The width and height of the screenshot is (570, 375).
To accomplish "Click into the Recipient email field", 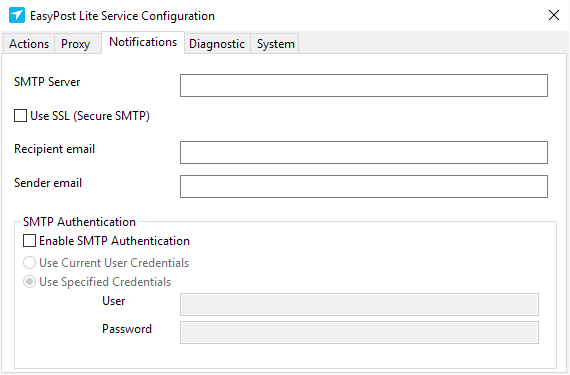I will 364,152.
